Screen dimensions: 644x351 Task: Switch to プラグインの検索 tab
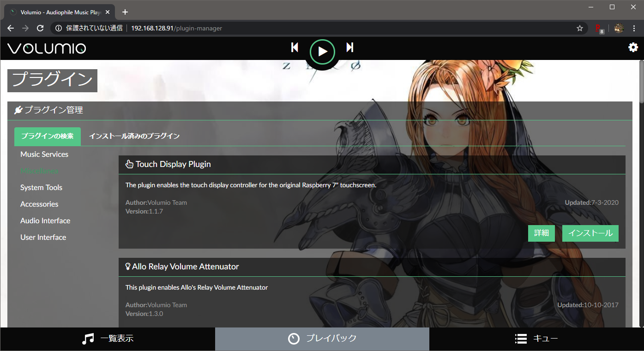click(x=48, y=136)
